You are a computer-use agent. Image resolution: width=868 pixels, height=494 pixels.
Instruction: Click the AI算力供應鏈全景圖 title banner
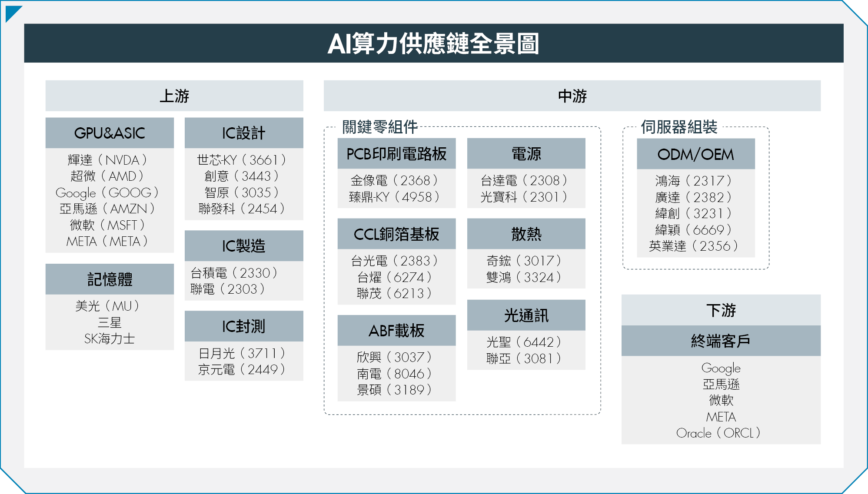(x=433, y=43)
